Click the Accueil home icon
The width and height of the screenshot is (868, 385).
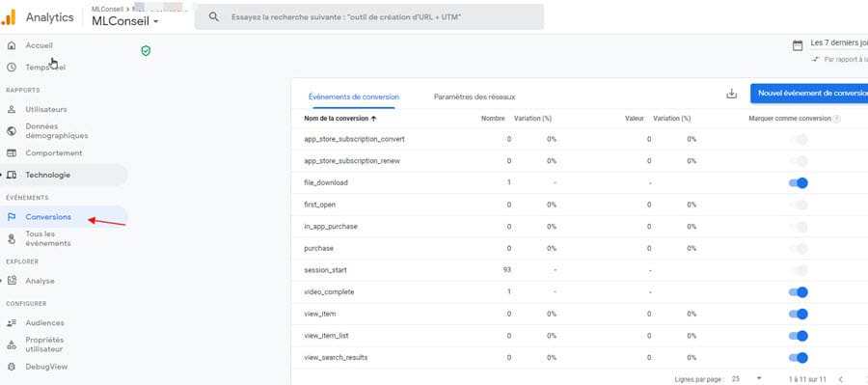[x=11, y=45]
